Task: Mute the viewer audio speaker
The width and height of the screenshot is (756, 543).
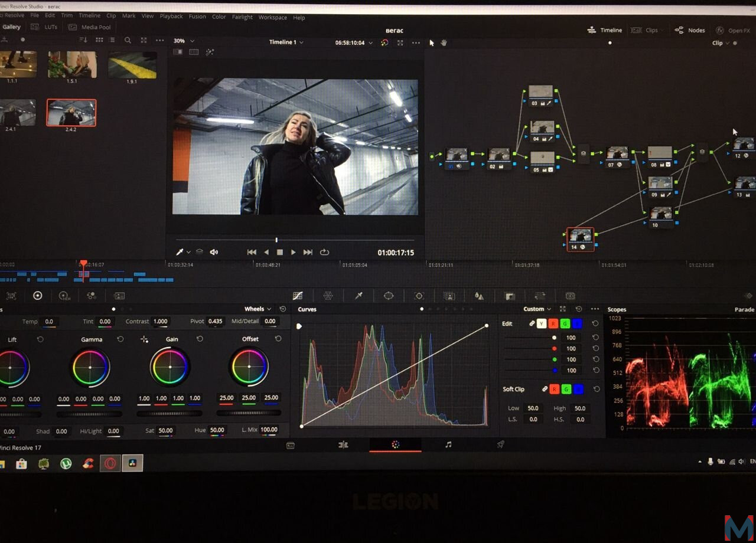Action: click(214, 252)
